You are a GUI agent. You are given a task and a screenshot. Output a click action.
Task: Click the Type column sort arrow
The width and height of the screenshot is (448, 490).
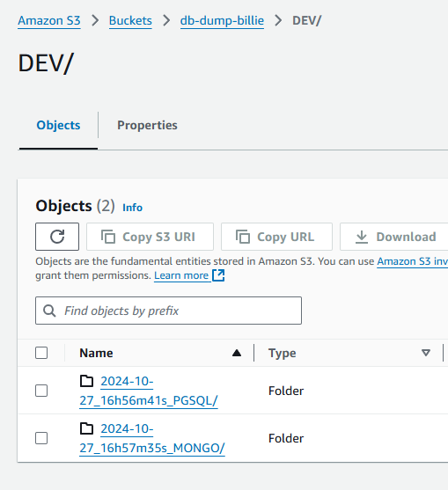click(x=426, y=353)
